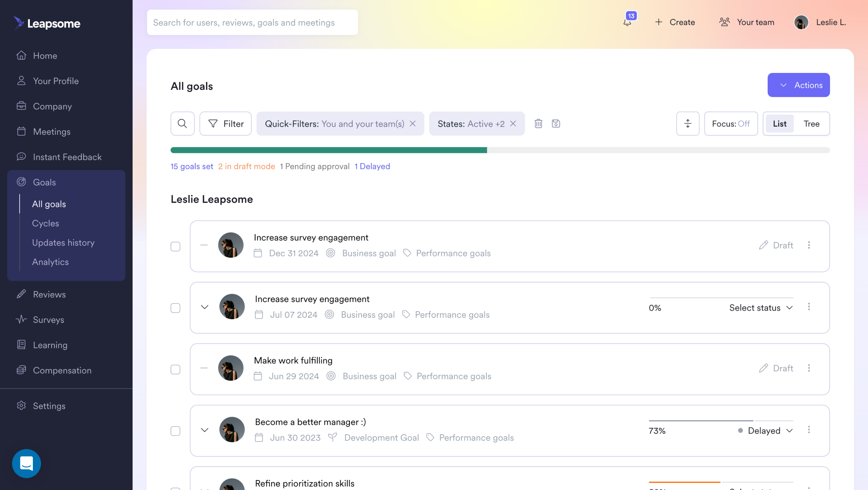Click the overall goals progress bar
Image resolution: width=868 pixels, height=490 pixels.
click(x=500, y=150)
